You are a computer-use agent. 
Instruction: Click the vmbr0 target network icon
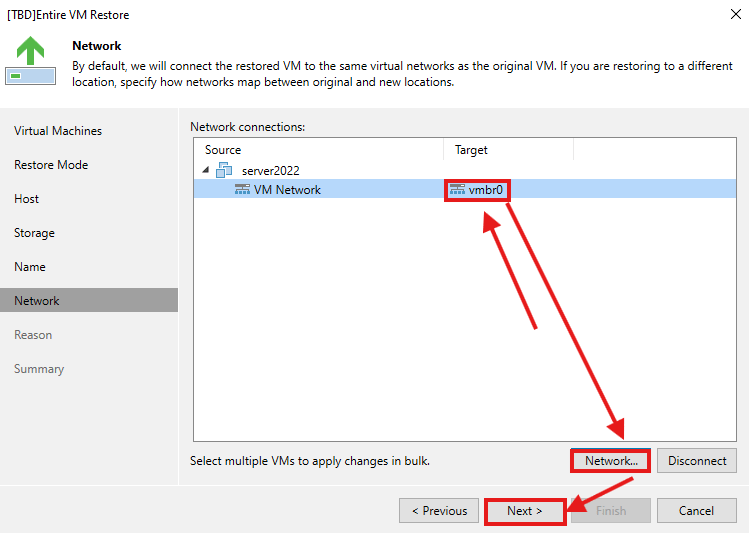pos(457,189)
